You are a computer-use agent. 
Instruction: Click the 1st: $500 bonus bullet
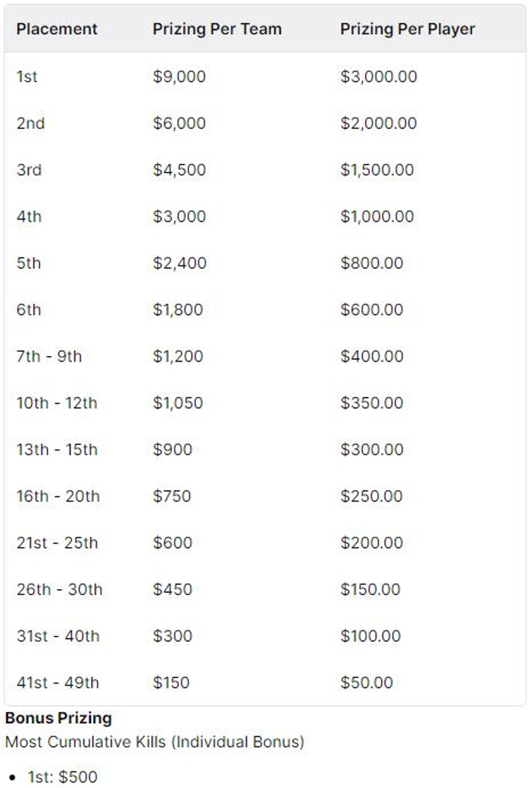(x=63, y=777)
